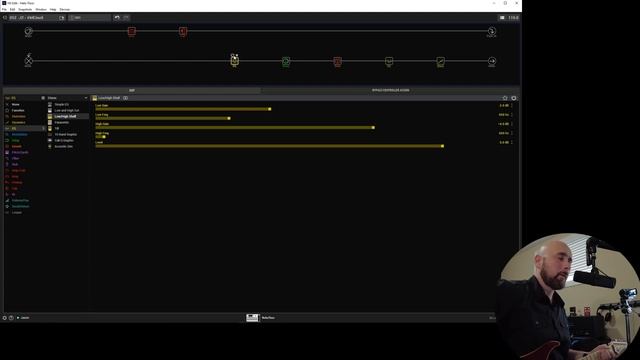Image resolution: width=640 pixels, height=360 pixels.
Task: Click the upper path input block
Action: [28, 31]
